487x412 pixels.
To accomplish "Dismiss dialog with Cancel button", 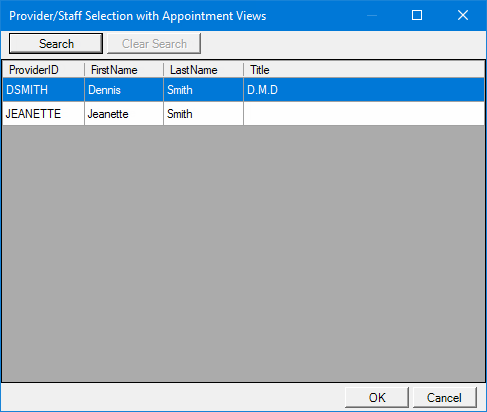I will (x=445, y=397).
